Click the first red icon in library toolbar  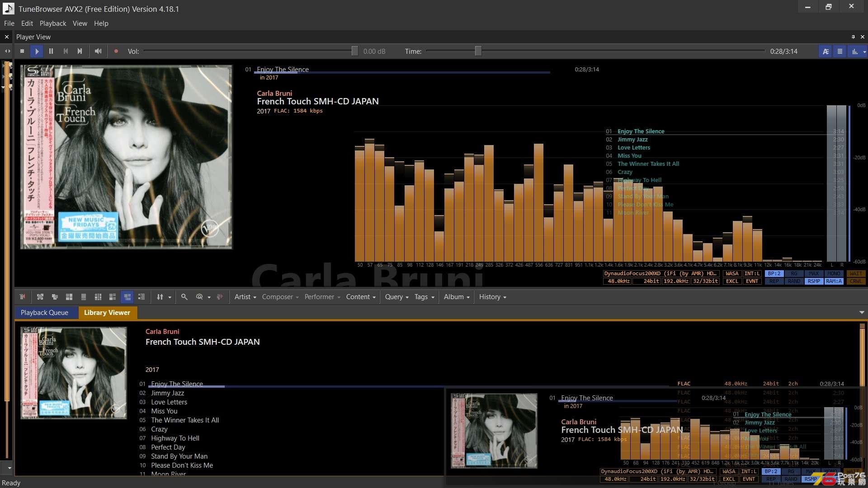coord(22,297)
